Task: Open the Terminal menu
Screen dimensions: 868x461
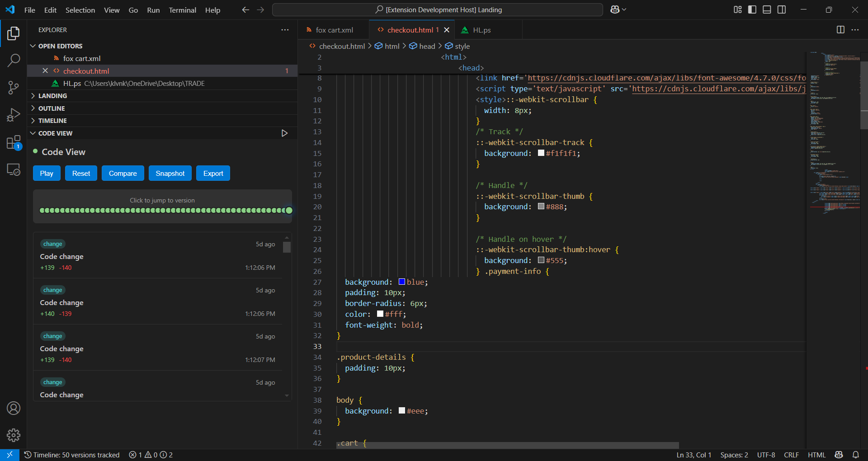Action: coord(182,10)
